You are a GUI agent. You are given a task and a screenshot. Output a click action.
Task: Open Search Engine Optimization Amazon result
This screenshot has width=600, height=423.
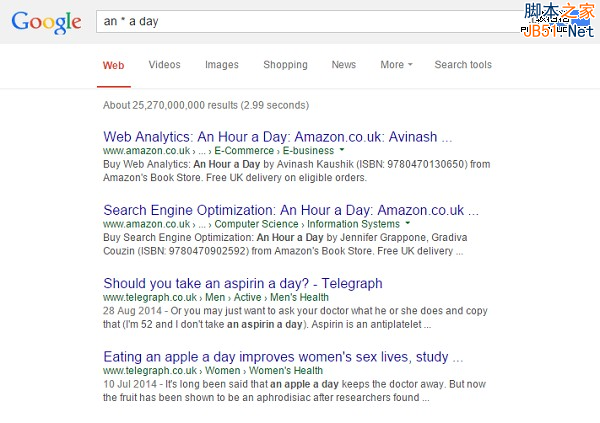pyautogui.click(x=290, y=210)
